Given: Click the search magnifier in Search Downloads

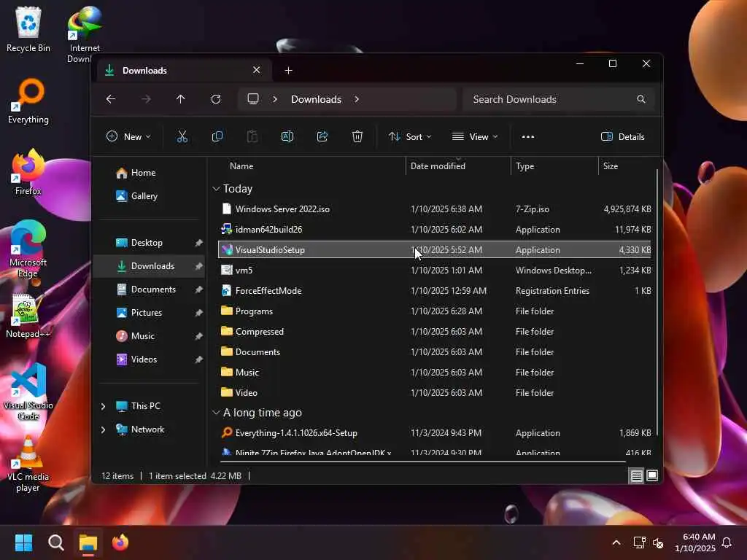Looking at the screenshot, I should click(x=641, y=99).
